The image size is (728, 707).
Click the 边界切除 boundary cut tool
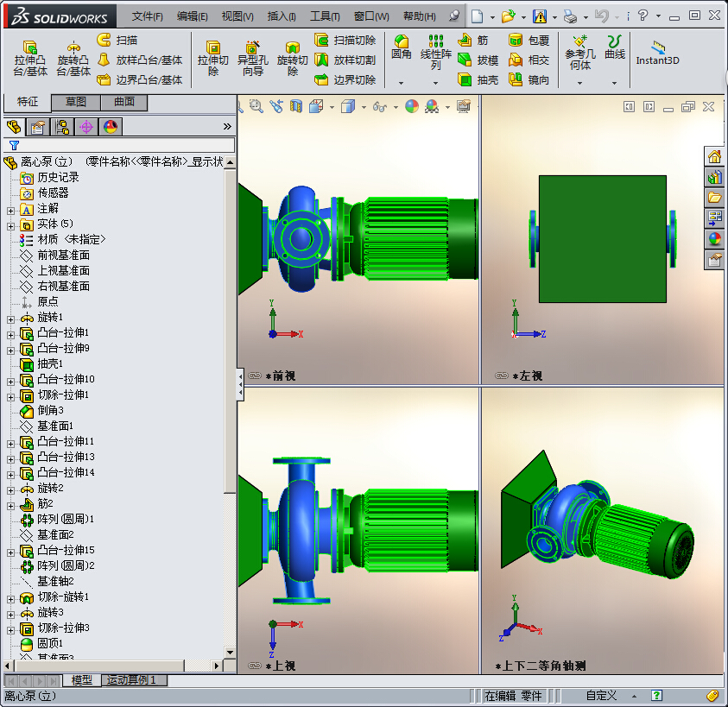coord(345,79)
